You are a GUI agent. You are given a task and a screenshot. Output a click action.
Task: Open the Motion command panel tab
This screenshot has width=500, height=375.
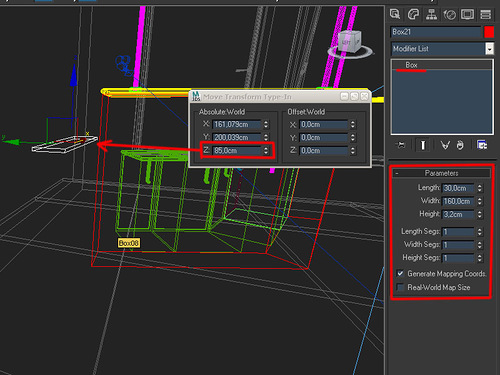click(x=449, y=14)
